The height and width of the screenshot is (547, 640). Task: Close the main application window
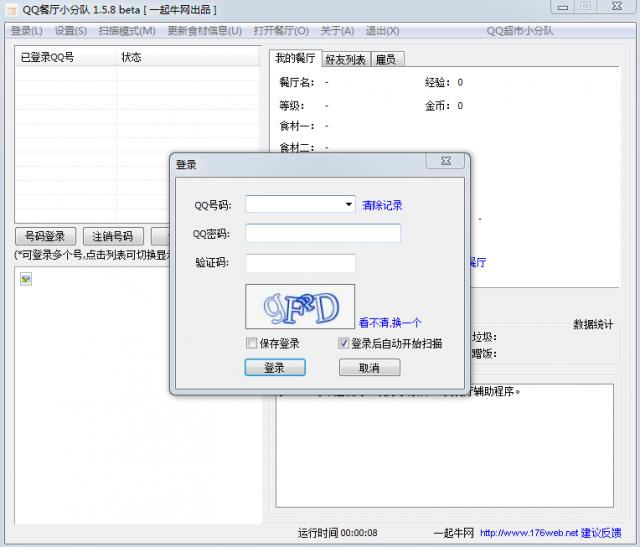(616, 6)
